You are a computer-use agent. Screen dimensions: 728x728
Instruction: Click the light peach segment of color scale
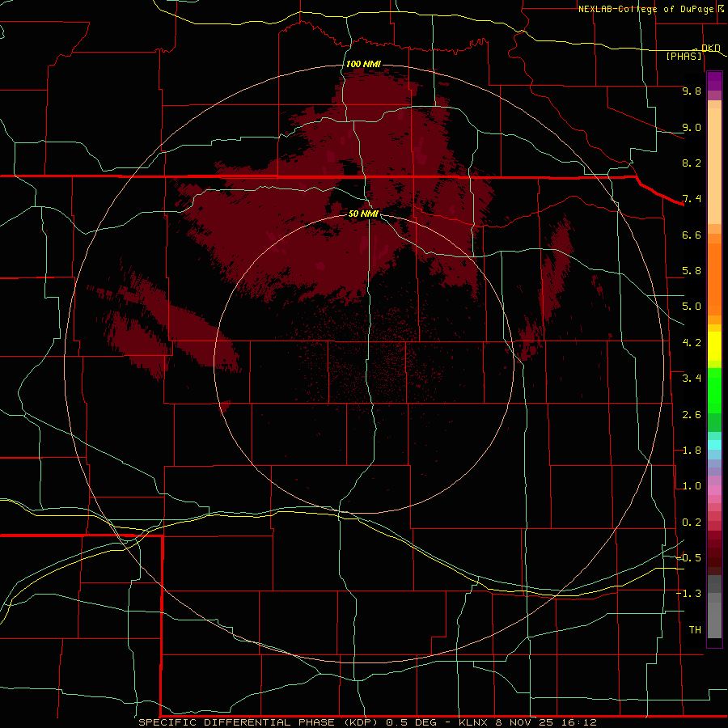pyautogui.click(x=714, y=167)
